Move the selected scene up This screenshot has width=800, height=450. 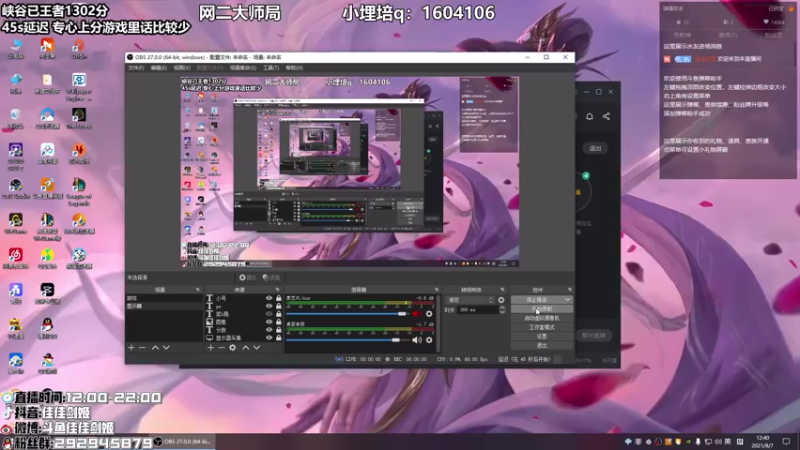point(155,347)
